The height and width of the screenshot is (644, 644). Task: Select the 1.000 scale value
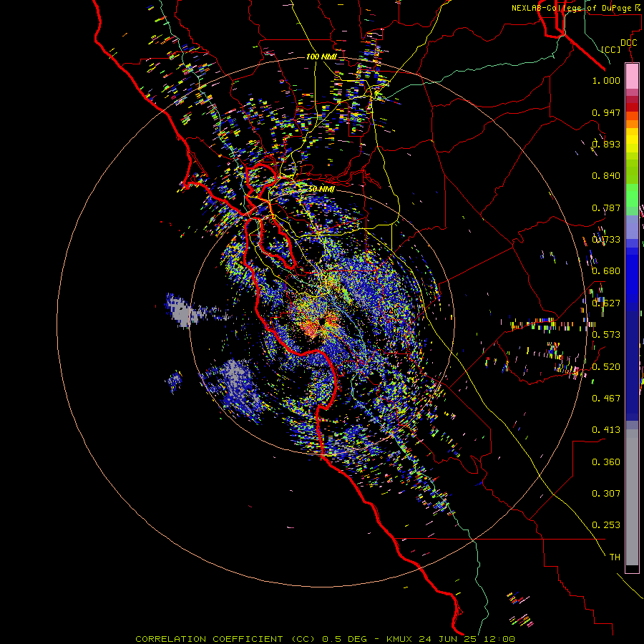click(x=606, y=80)
